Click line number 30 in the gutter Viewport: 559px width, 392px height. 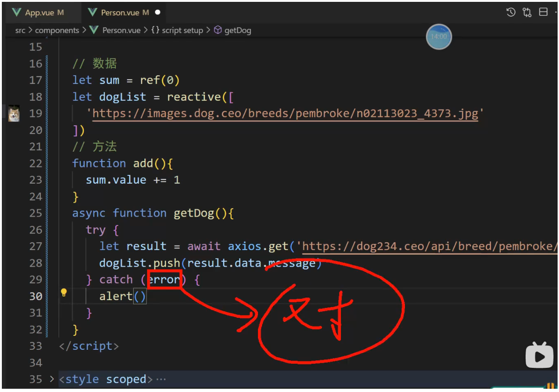36,296
